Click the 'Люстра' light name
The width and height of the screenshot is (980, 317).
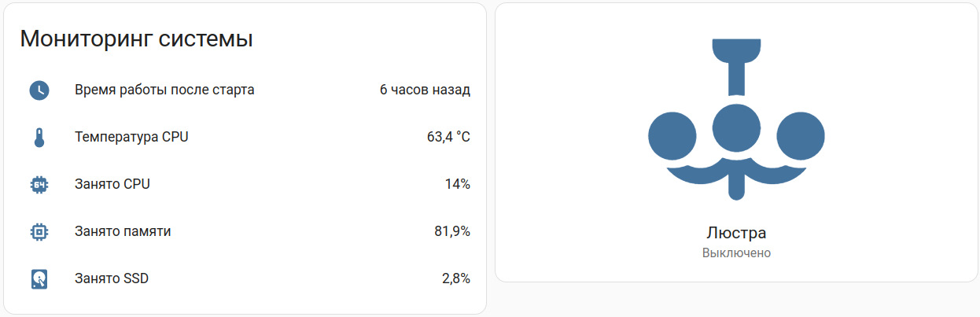click(x=735, y=233)
